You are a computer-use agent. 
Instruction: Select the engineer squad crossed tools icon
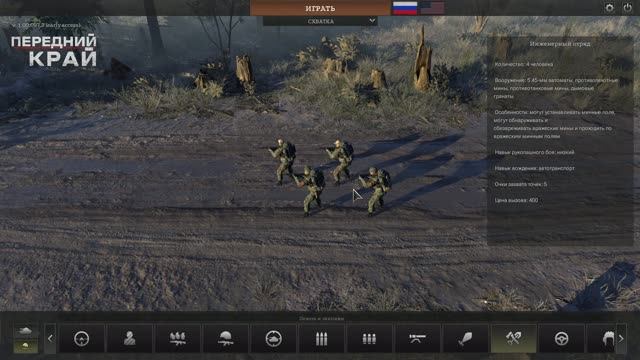click(513, 338)
